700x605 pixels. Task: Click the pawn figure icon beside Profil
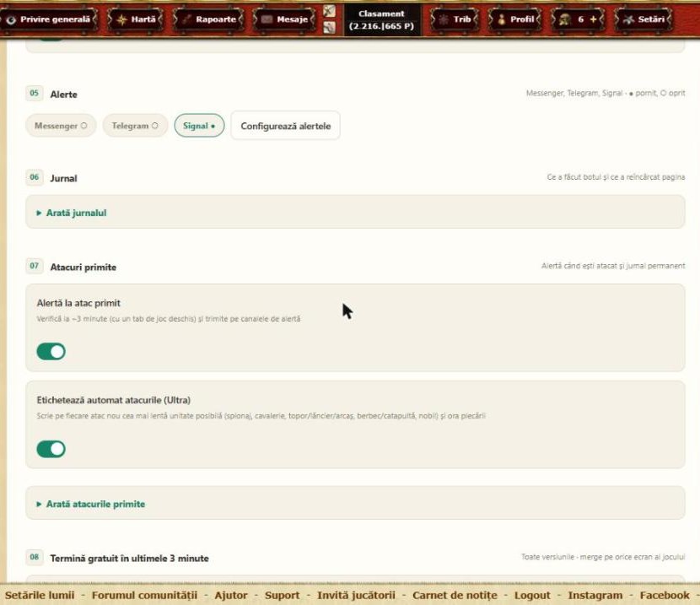click(502, 19)
